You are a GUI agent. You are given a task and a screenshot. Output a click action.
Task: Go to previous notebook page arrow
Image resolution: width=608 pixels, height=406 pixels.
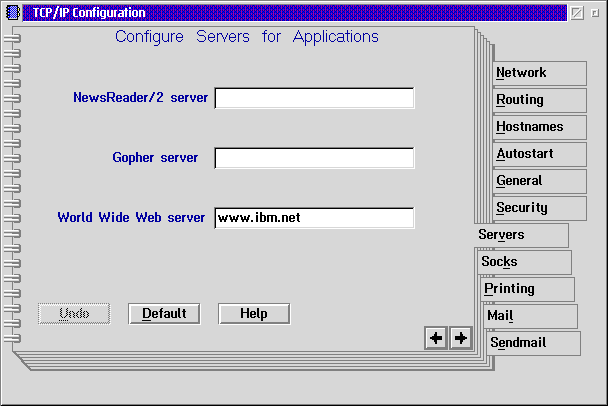click(x=435, y=338)
